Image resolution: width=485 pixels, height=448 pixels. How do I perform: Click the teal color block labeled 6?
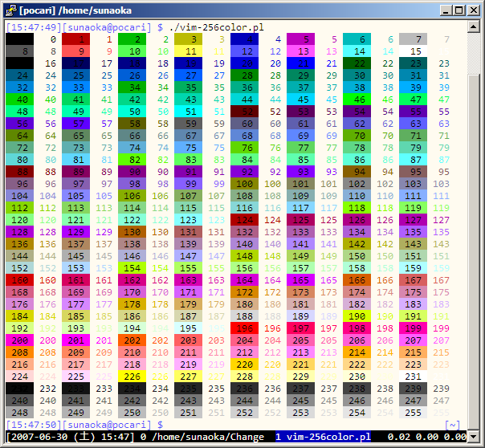tap(357, 39)
